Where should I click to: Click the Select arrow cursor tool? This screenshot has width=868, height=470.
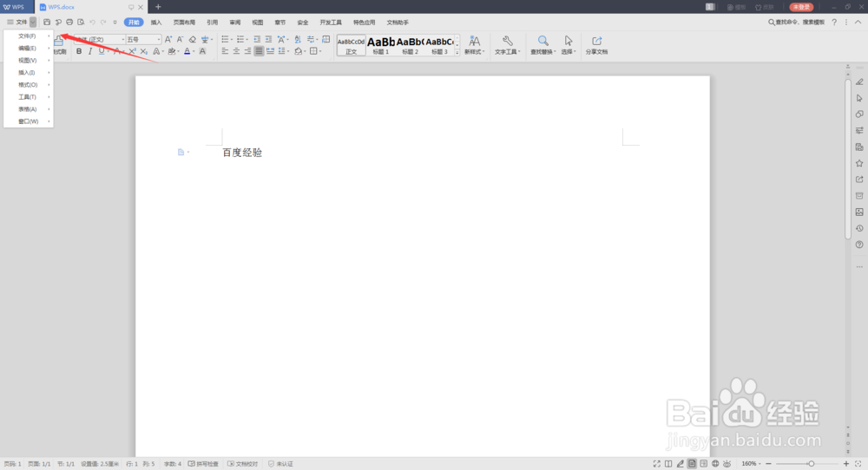pos(569,45)
